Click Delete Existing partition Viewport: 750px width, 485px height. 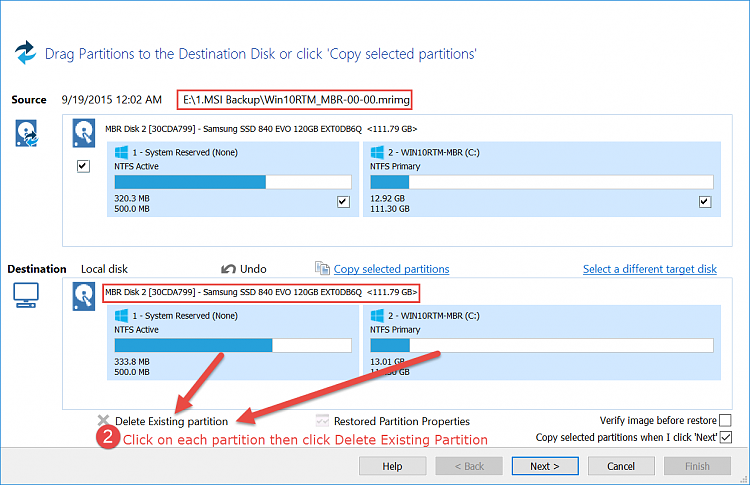point(171,421)
